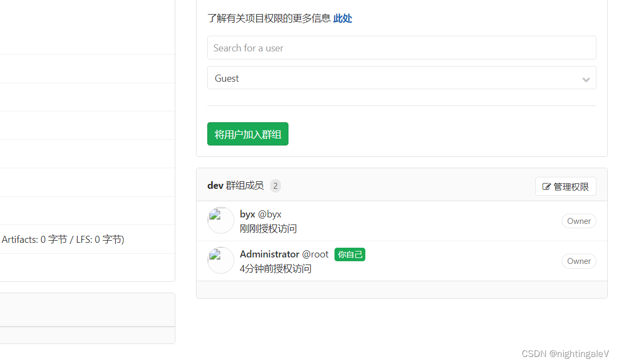617x364 pixels.
Task: Open the Guest permission level dropdown
Action: point(402,77)
